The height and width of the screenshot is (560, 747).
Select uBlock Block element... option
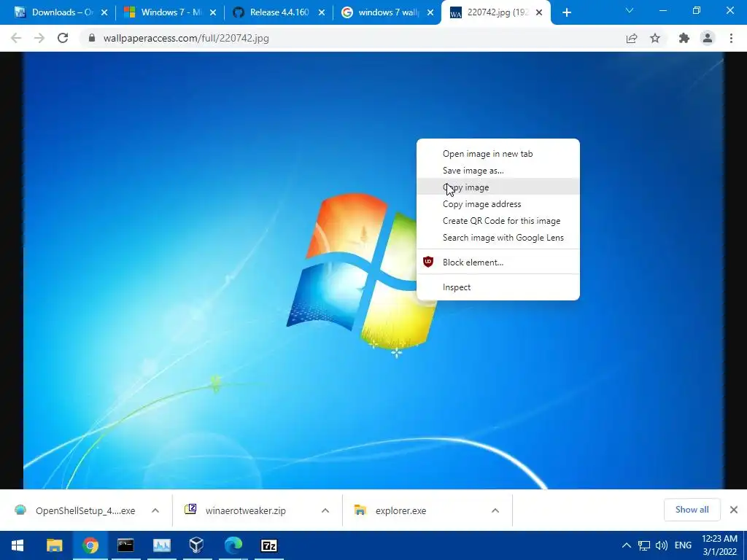pos(498,262)
